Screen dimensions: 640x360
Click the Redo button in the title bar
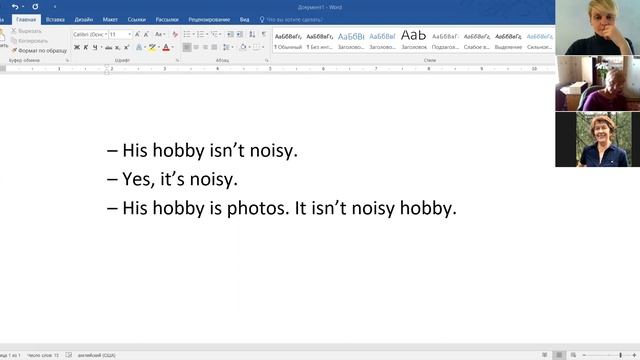(x=35, y=7)
